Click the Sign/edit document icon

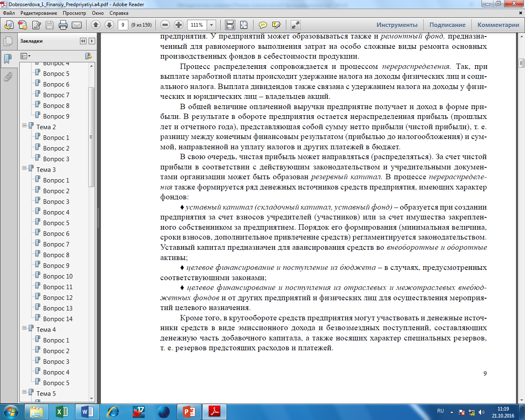(37, 25)
